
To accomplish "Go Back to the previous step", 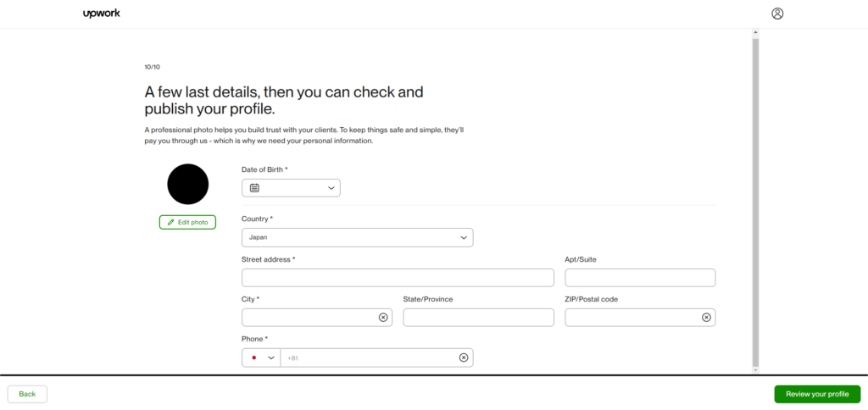I will (x=27, y=394).
